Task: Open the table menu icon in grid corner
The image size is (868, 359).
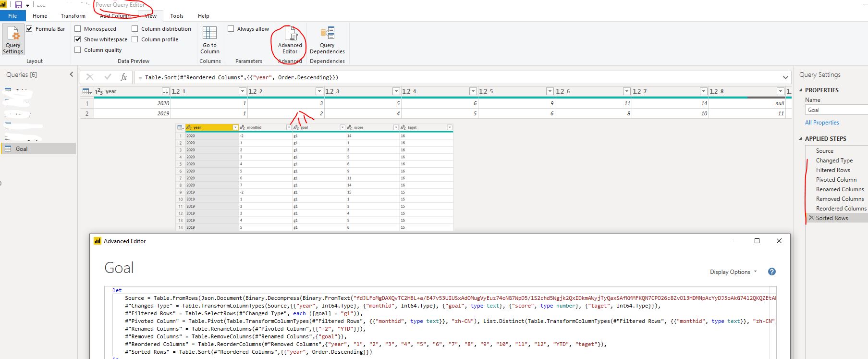Action: tap(86, 91)
